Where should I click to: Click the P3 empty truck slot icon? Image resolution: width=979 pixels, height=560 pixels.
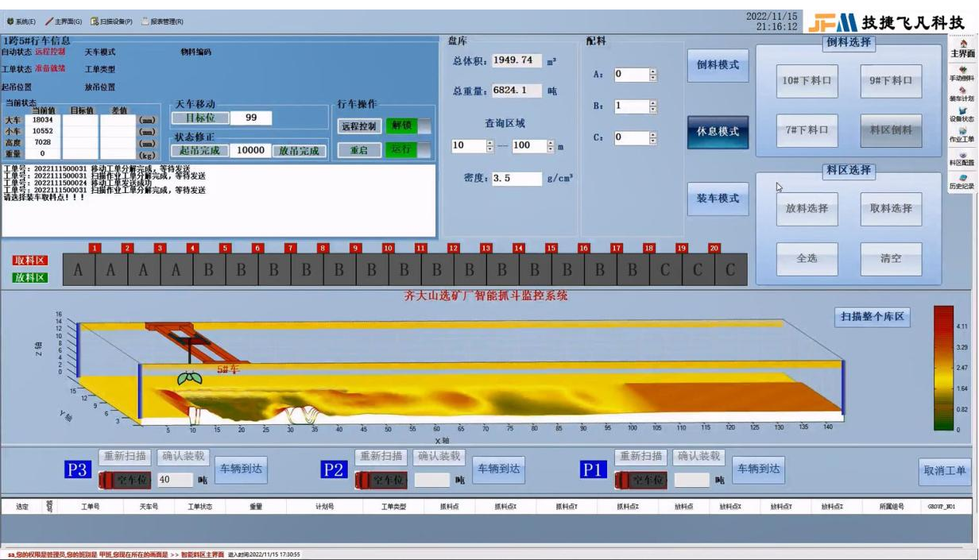click(126, 480)
